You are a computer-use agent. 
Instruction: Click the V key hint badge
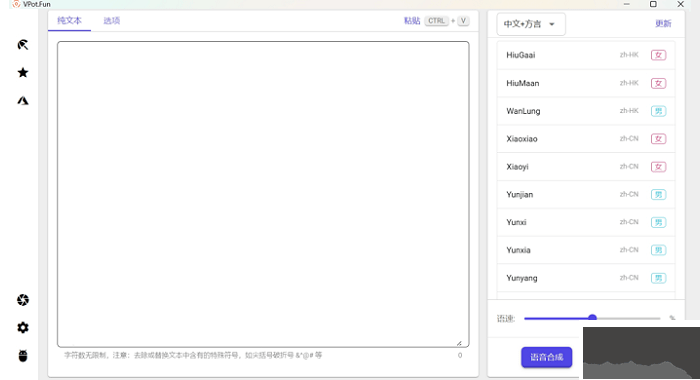(463, 21)
